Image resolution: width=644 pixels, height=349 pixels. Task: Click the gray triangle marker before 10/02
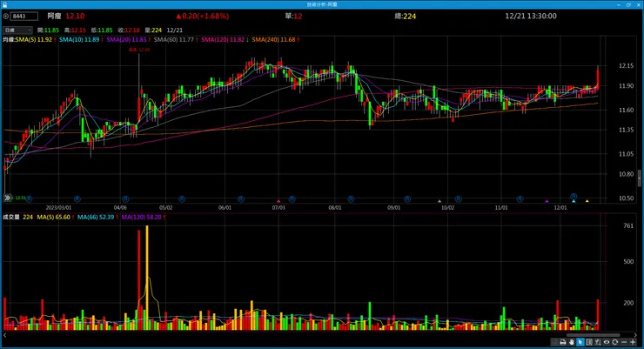tap(439, 201)
